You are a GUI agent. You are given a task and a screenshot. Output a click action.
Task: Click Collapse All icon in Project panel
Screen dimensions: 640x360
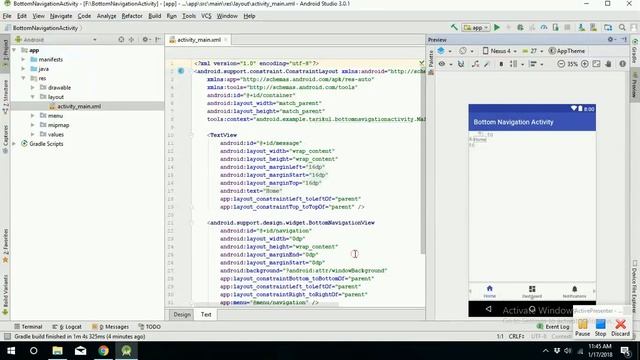point(131,40)
